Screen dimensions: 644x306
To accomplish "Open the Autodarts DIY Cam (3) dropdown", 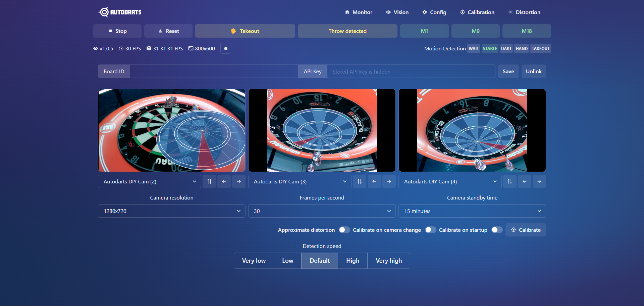I will tap(300, 181).
